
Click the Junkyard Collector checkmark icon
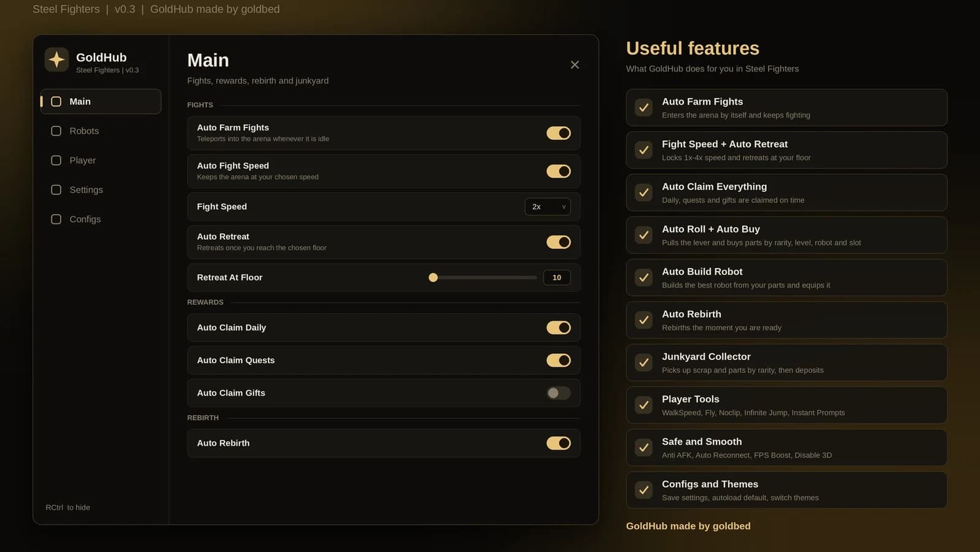pyautogui.click(x=644, y=362)
